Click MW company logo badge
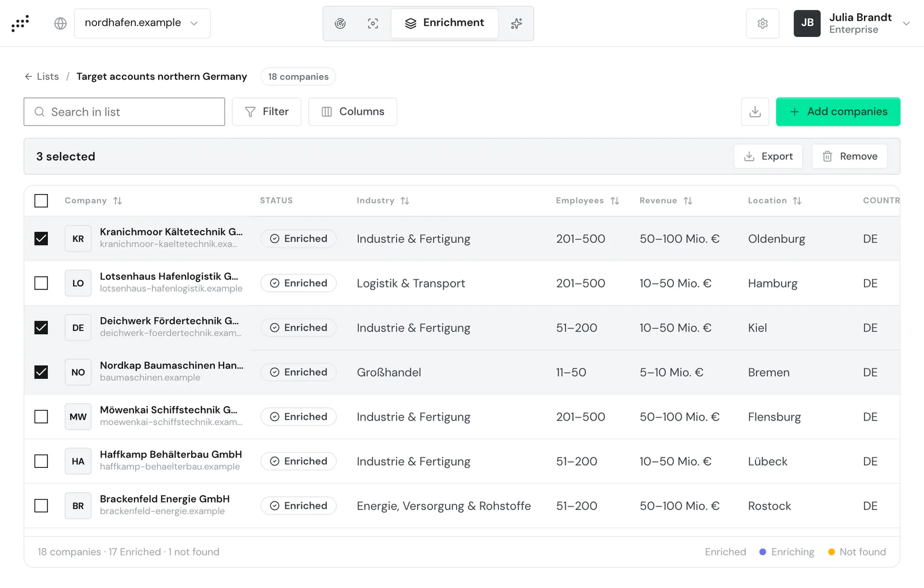The width and height of the screenshot is (924, 588). (78, 416)
